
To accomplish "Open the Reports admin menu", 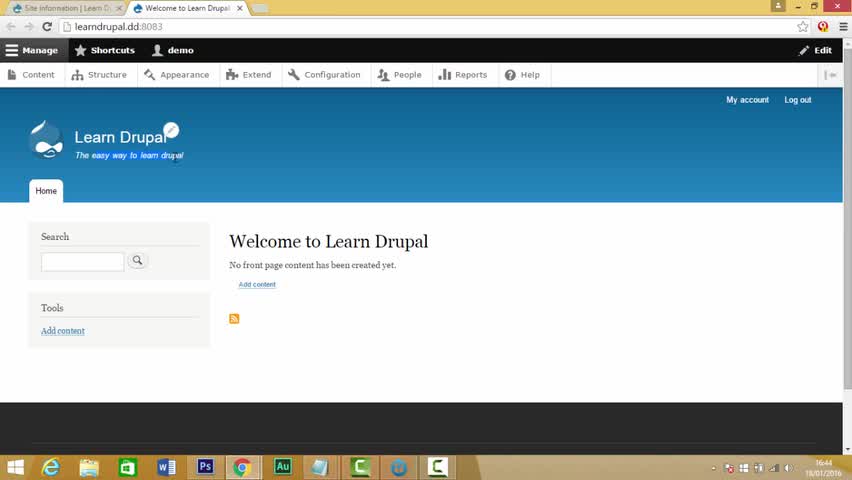I will coord(463,75).
